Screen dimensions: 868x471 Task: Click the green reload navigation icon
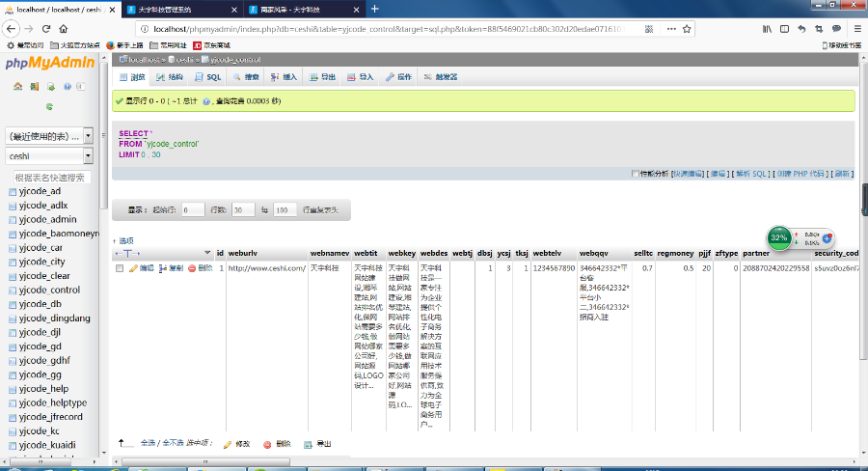pyautogui.click(x=48, y=106)
